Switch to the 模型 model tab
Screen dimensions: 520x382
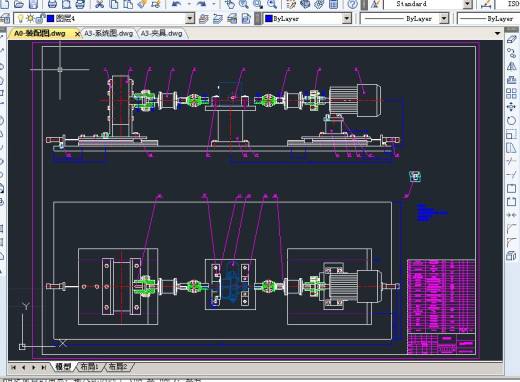coord(63,367)
